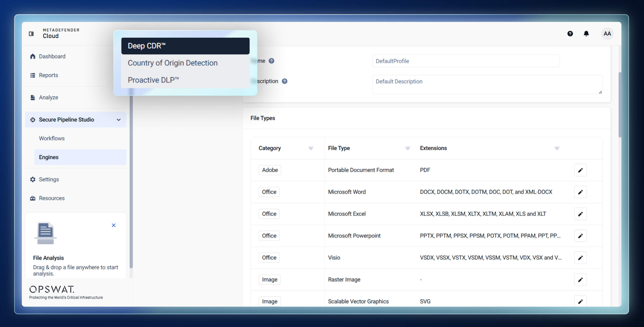Click the Default Description text area
Viewport: 644px width, 327px height.
tap(487, 84)
